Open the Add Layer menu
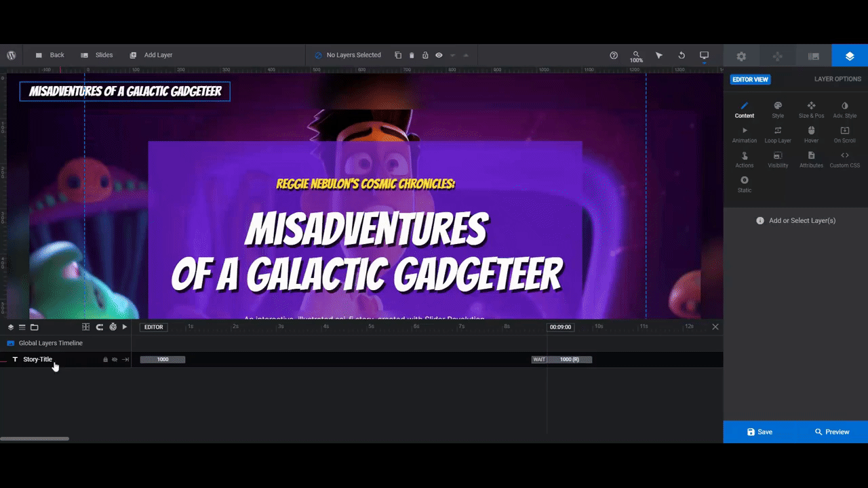Viewport: 868px width, 488px height. click(x=151, y=56)
